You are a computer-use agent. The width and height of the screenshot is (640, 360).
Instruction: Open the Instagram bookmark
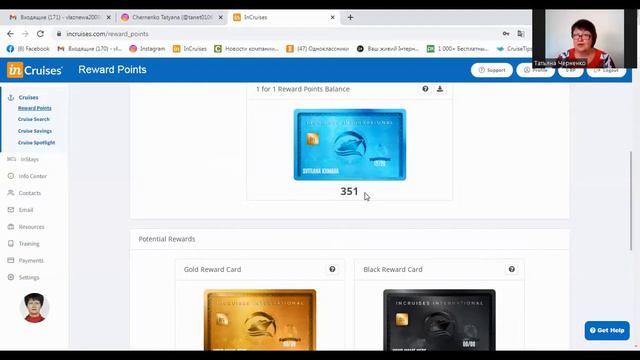coord(147,49)
